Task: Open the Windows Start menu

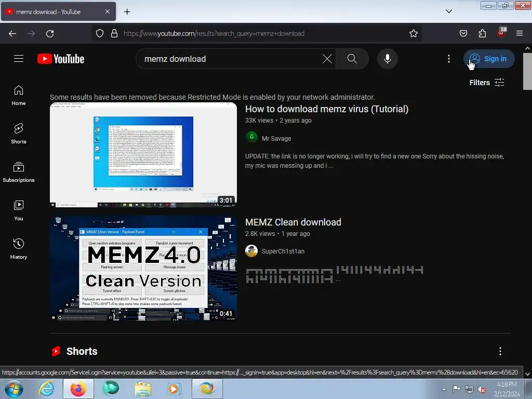Action: pyautogui.click(x=14, y=389)
